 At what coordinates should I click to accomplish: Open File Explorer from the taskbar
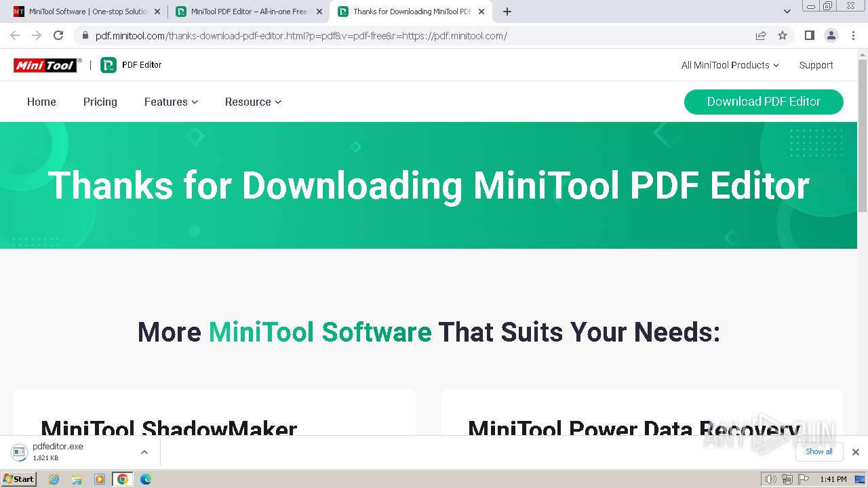click(x=77, y=479)
